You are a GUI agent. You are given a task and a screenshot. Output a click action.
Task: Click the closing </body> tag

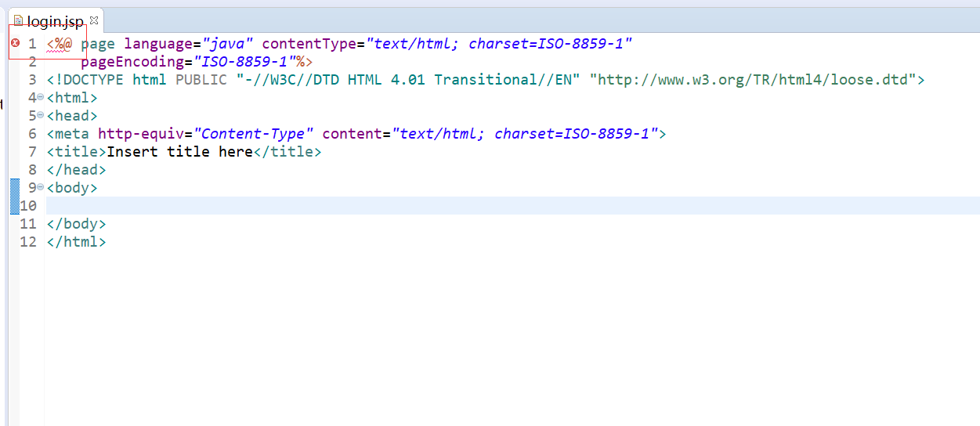click(x=77, y=224)
